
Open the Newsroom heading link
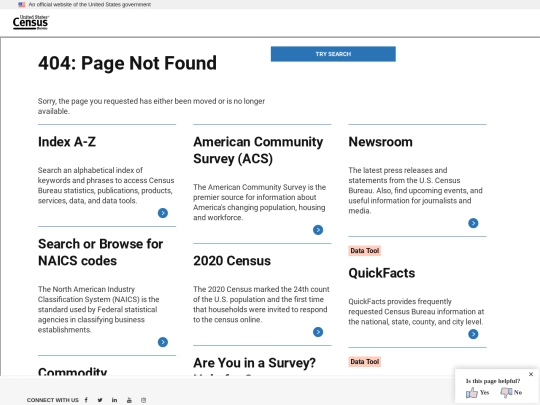coord(380,142)
